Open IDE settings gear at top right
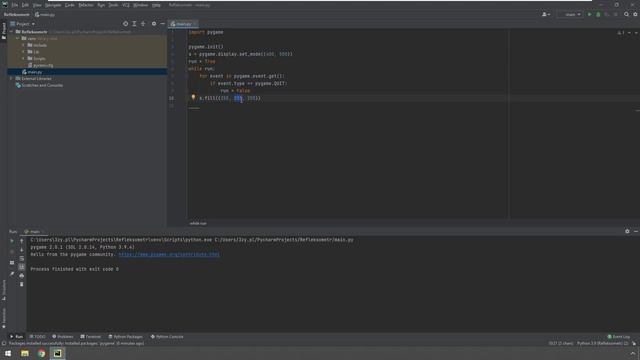Screen dimensions: 640x360 pyautogui.click(x=635, y=14)
